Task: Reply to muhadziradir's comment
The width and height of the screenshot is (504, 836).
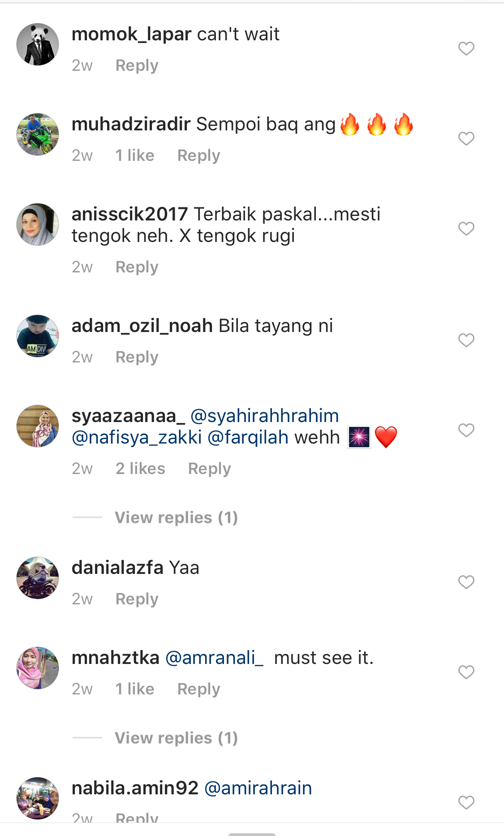Action: (x=199, y=155)
